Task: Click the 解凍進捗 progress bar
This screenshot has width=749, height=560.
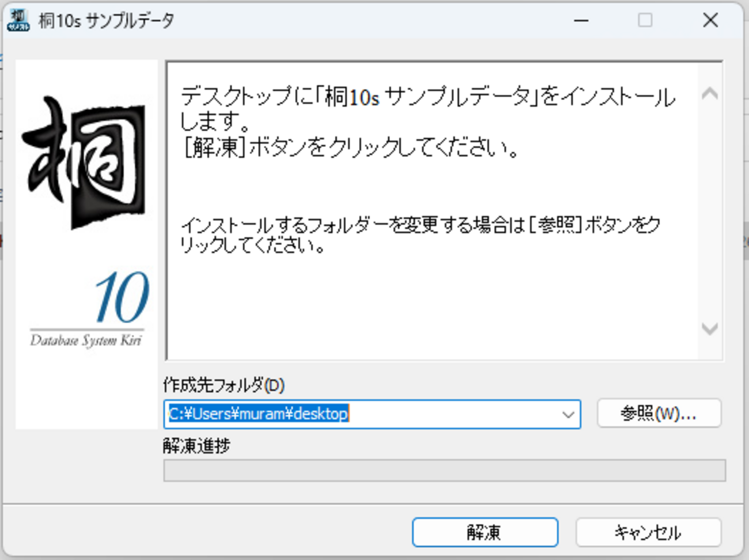Action: tap(445, 470)
